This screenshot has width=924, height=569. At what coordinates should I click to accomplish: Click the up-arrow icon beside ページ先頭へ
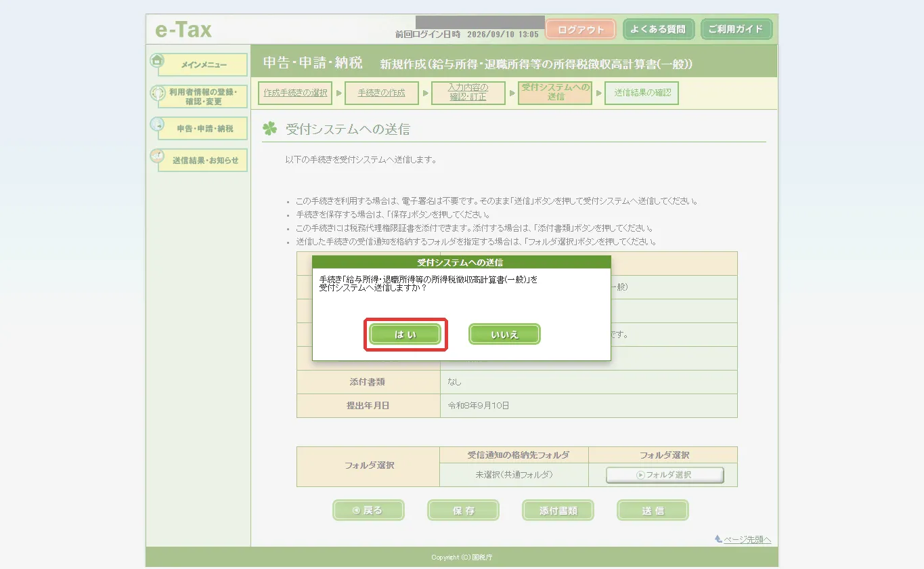pyautogui.click(x=718, y=539)
